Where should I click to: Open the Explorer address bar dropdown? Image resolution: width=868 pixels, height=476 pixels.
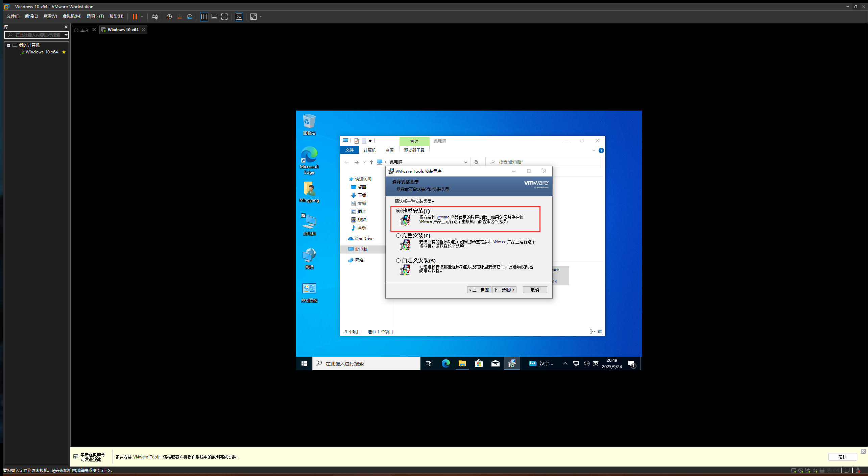tap(466, 162)
